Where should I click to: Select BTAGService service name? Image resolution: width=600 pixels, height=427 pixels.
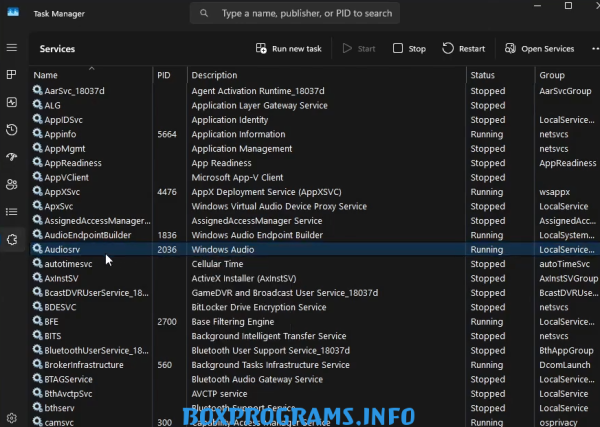[68, 379]
